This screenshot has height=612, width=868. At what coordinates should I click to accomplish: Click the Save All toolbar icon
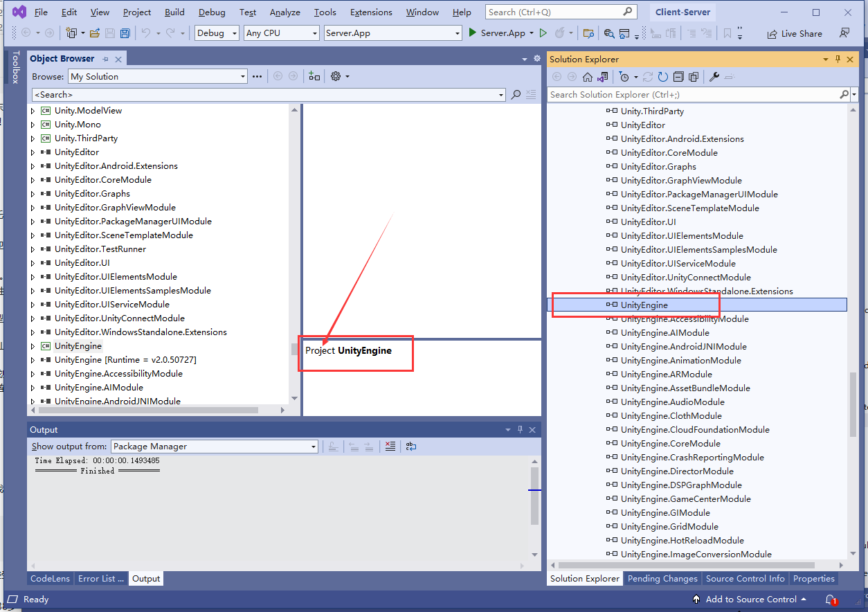[x=125, y=33]
